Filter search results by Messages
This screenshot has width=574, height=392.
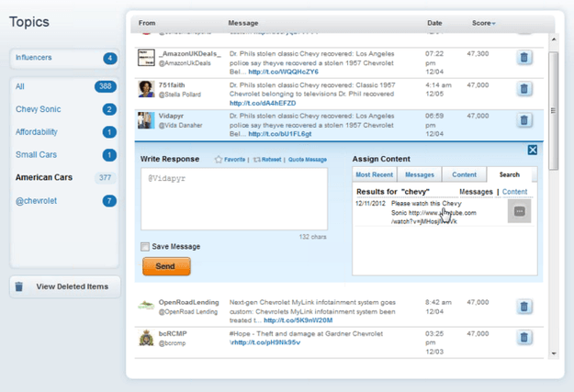click(x=476, y=192)
